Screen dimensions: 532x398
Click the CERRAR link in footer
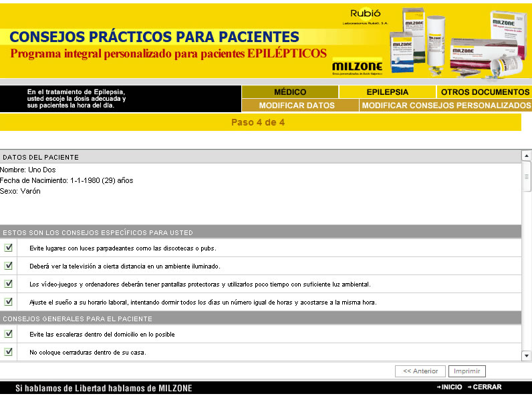(x=485, y=387)
